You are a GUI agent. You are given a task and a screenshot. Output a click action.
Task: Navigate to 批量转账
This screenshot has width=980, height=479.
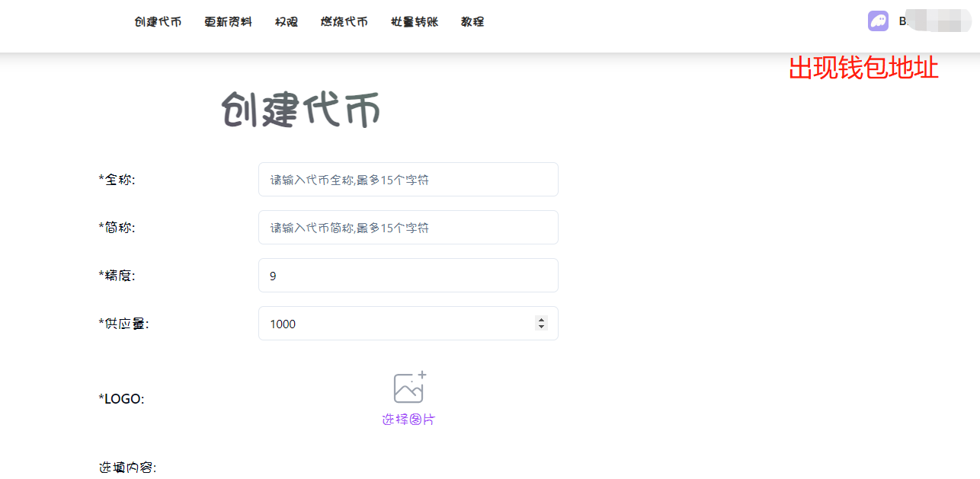point(415,22)
